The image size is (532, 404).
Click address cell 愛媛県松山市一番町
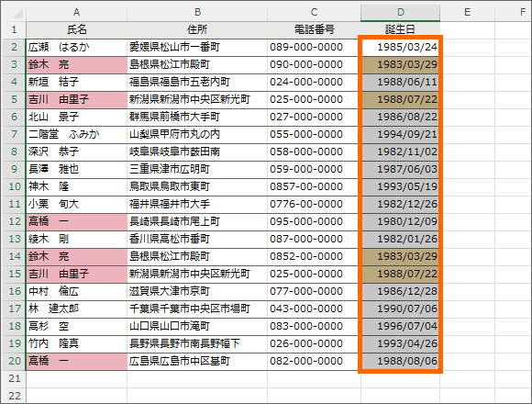(x=197, y=47)
